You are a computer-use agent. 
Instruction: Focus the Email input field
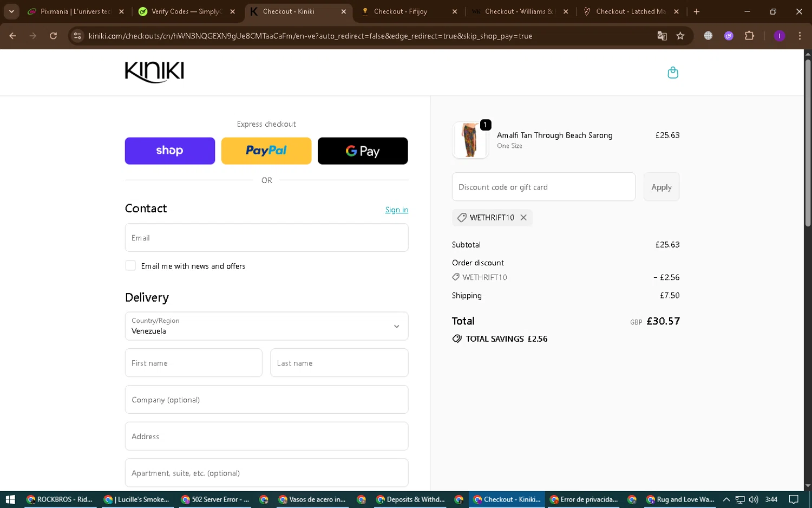(x=266, y=238)
